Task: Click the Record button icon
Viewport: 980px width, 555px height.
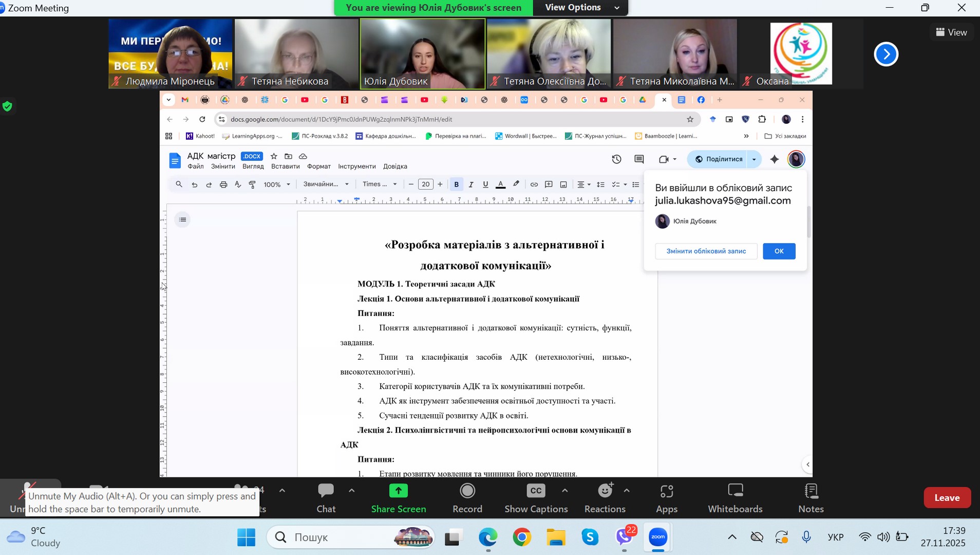Action: (x=467, y=491)
